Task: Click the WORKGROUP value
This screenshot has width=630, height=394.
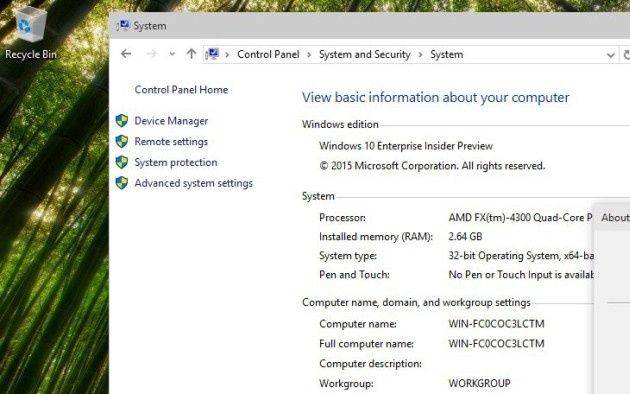Action: click(x=479, y=383)
